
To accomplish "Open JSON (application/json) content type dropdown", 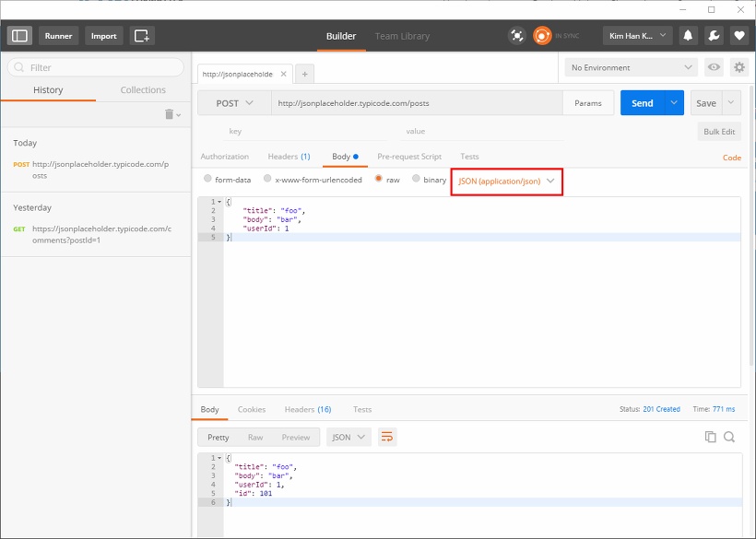I will click(506, 182).
